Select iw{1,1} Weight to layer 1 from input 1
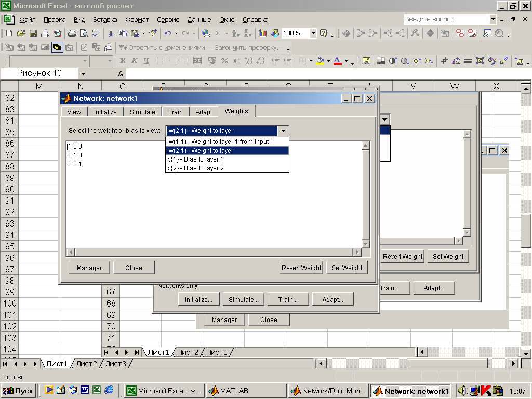The image size is (532, 399). tap(227, 141)
